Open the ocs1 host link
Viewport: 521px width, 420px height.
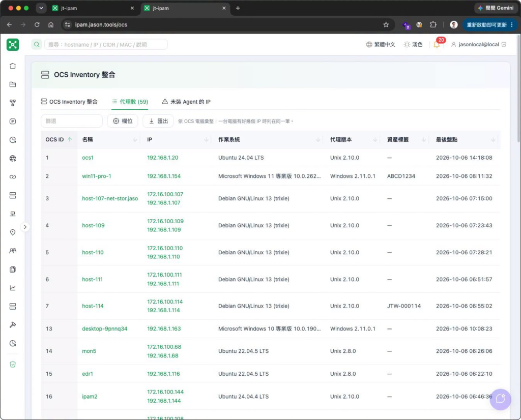(x=88, y=158)
